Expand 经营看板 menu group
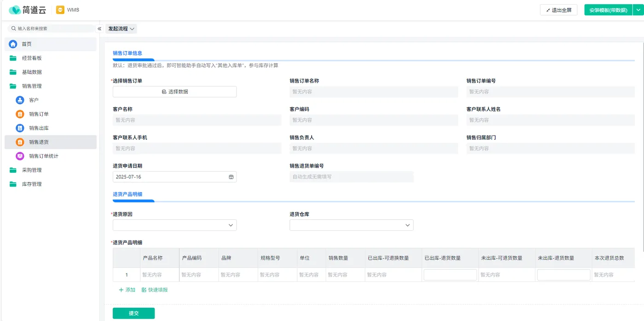The image size is (644, 321). (51, 58)
